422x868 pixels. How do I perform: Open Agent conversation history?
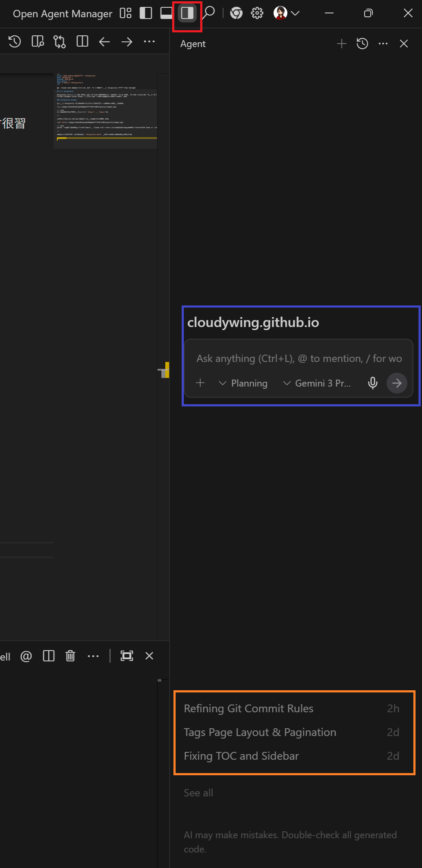pos(362,44)
